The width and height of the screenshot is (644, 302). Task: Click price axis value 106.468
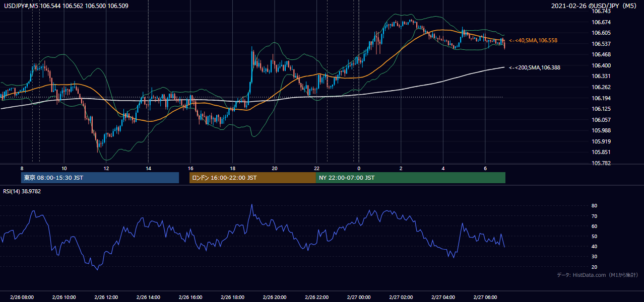601,54
